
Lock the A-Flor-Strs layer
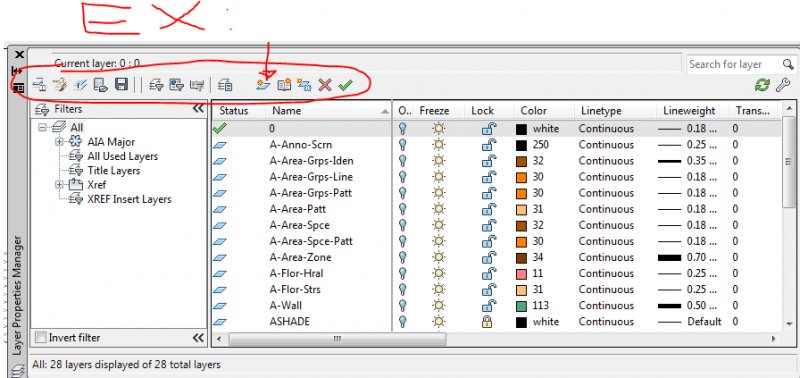pos(489,289)
